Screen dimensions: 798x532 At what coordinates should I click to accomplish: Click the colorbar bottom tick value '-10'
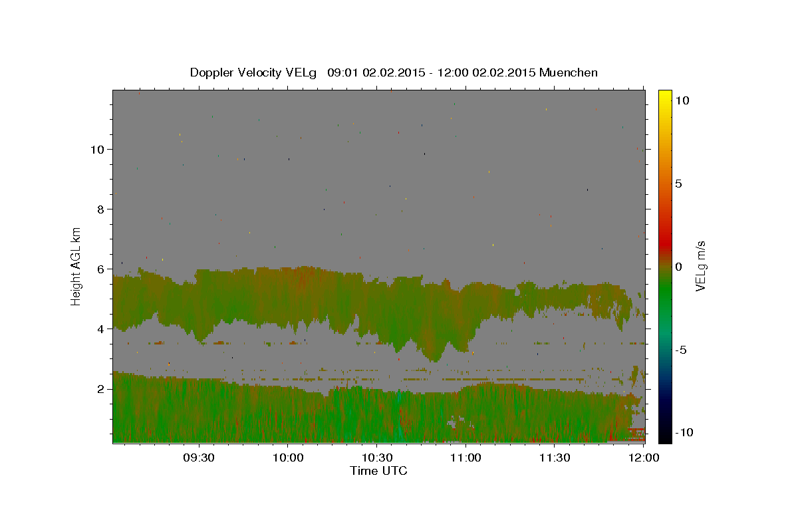[684, 432]
